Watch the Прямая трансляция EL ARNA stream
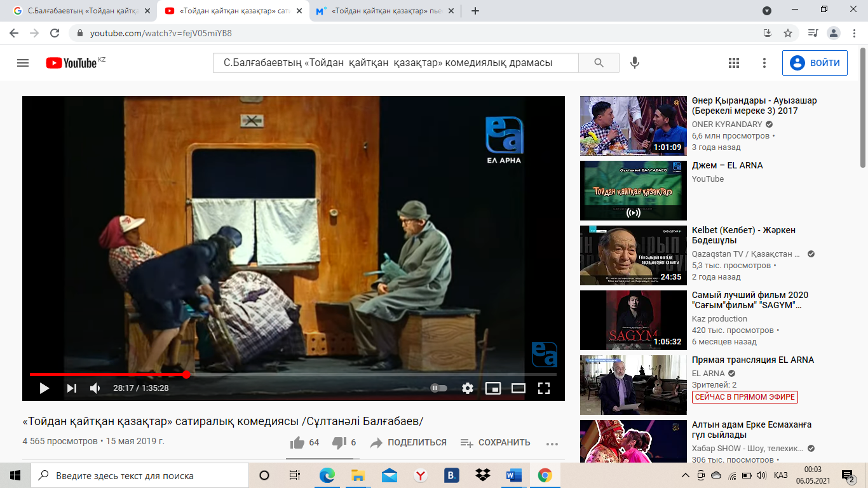Screen dimensions: 868x488 coord(634,385)
